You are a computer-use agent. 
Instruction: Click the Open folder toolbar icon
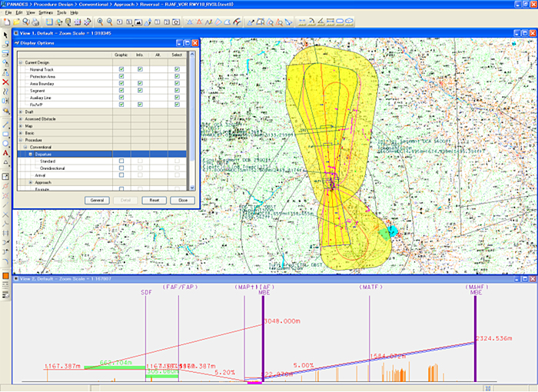[15, 23]
